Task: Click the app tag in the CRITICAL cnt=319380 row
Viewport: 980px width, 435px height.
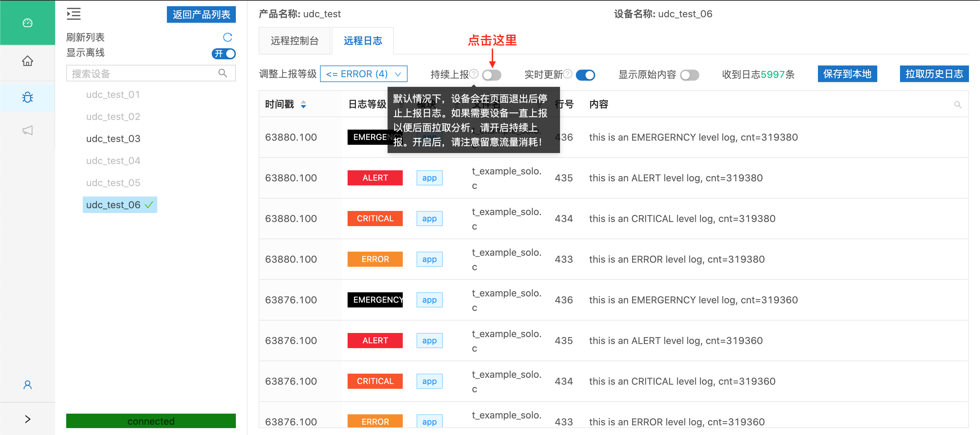Action: tap(429, 219)
